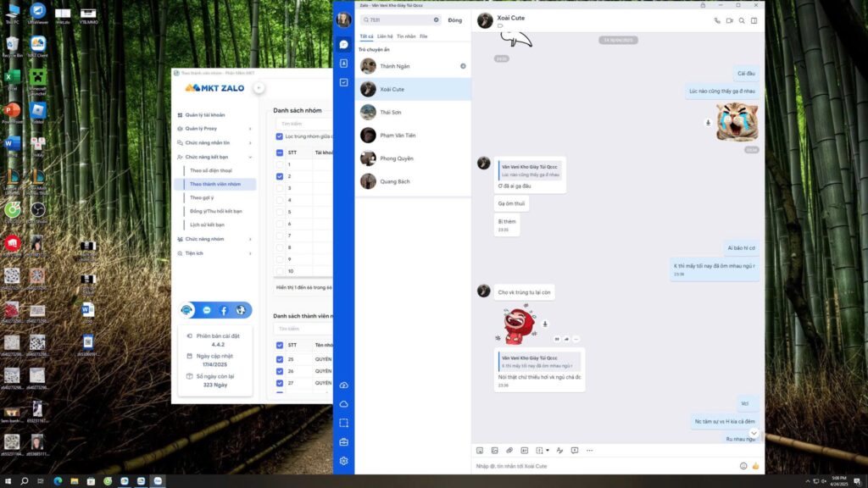Start a video call in the chat header
This screenshot has width=868, height=488.
(x=729, y=20)
